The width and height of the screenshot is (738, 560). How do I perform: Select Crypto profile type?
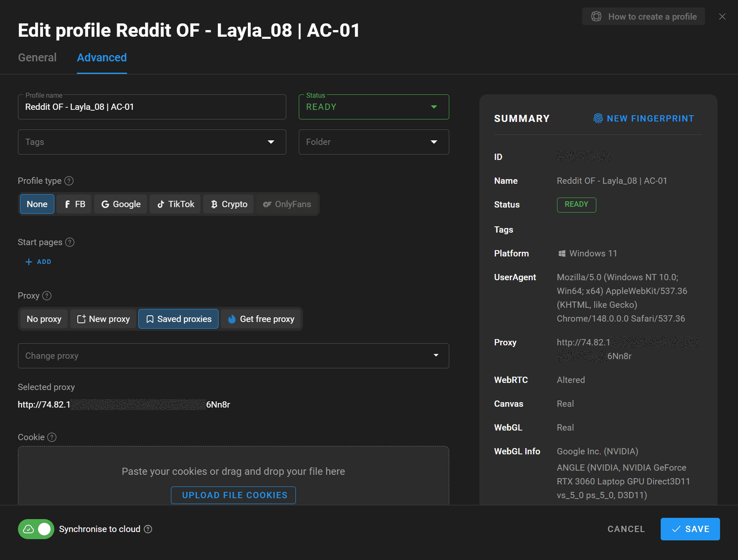tap(229, 204)
